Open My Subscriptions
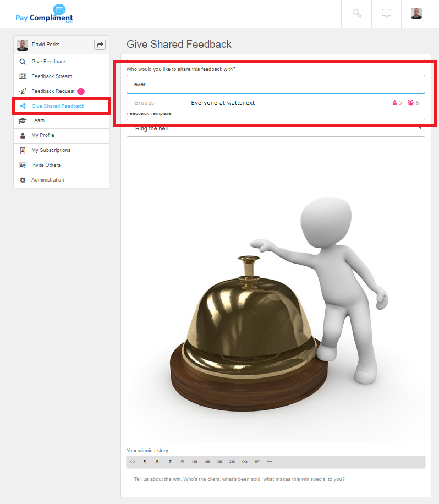This screenshot has width=439, height=504. click(x=62, y=150)
